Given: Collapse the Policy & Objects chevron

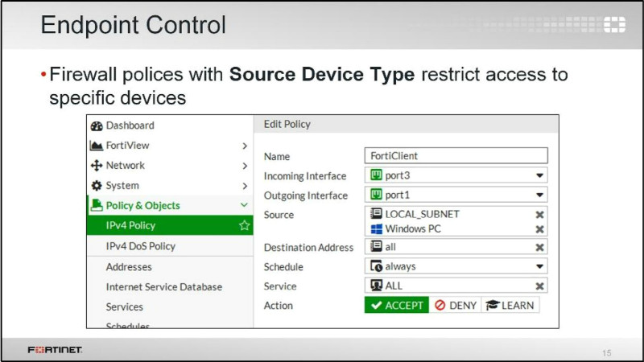Looking at the screenshot, I should (x=245, y=205).
